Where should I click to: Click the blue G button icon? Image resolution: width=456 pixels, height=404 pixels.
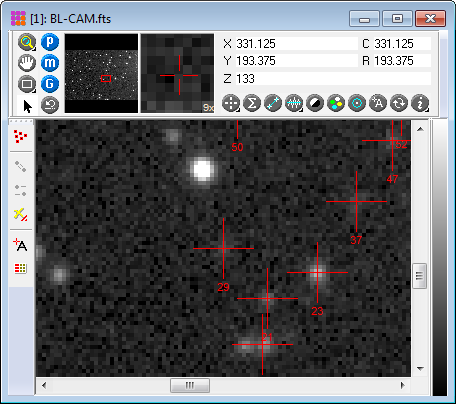tap(50, 84)
